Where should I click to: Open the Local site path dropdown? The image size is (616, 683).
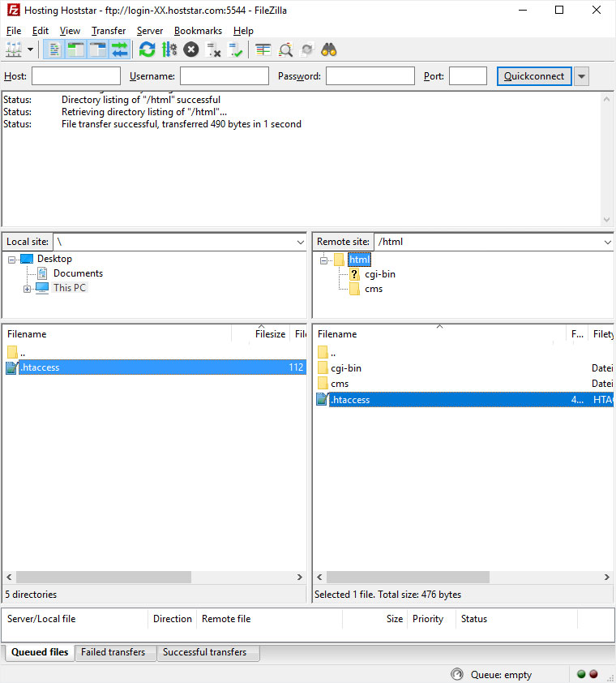(x=301, y=243)
